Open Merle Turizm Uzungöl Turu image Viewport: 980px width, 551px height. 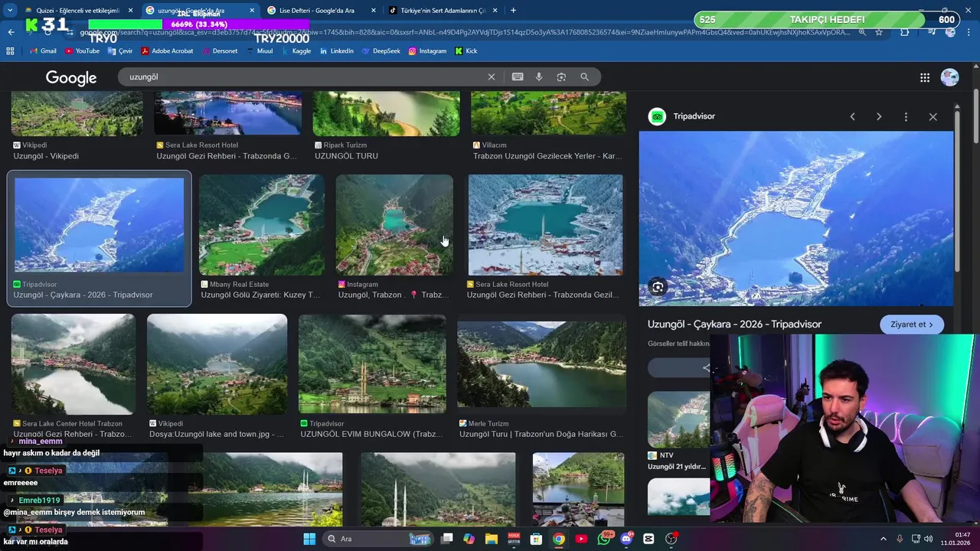coord(541,364)
